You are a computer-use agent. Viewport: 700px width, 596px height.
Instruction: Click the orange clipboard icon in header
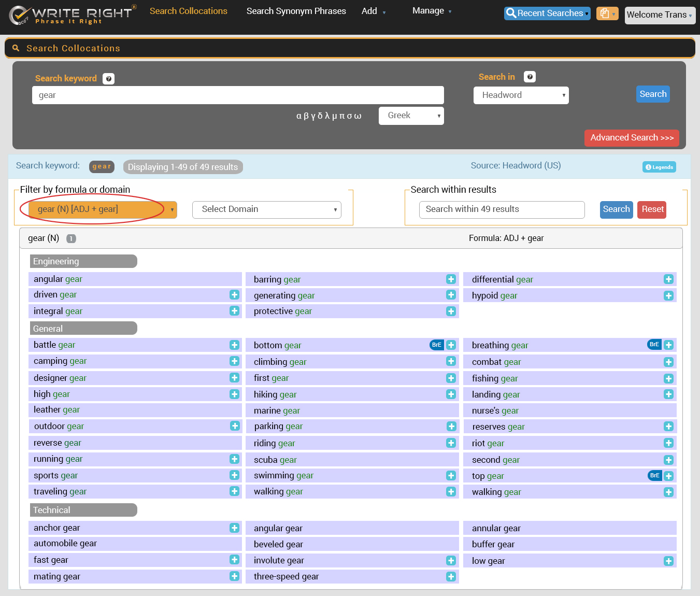pos(607,14)
